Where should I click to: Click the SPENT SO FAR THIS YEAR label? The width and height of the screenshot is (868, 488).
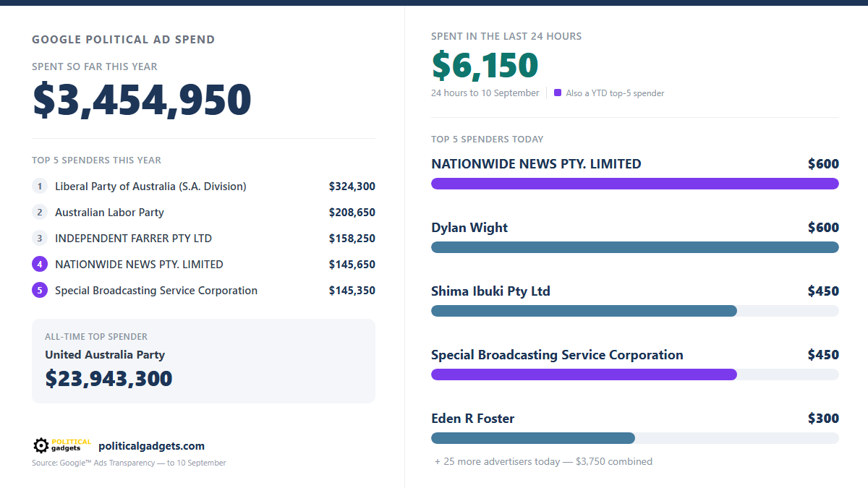pos(95,67)
